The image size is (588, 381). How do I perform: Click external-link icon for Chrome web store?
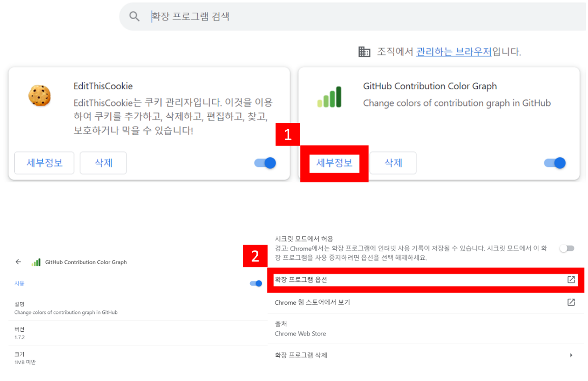571,302
